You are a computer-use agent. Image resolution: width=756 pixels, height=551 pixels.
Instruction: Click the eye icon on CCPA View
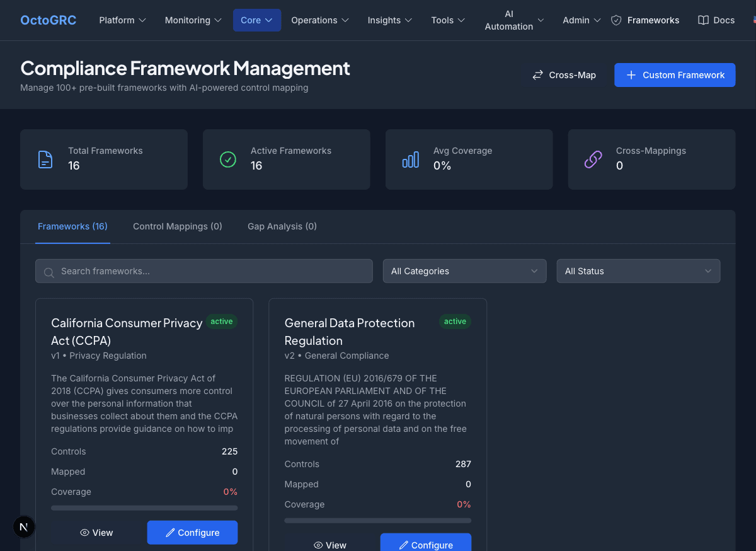85,533
